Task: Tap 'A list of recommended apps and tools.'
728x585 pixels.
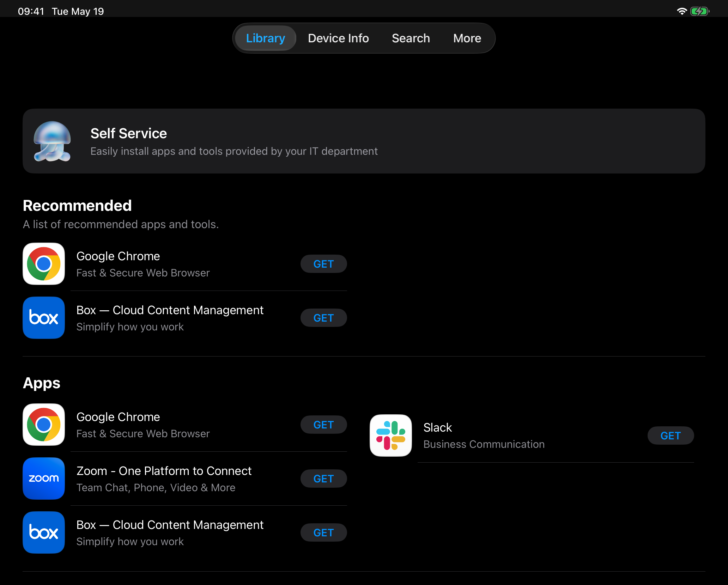Action: [121, 224]
